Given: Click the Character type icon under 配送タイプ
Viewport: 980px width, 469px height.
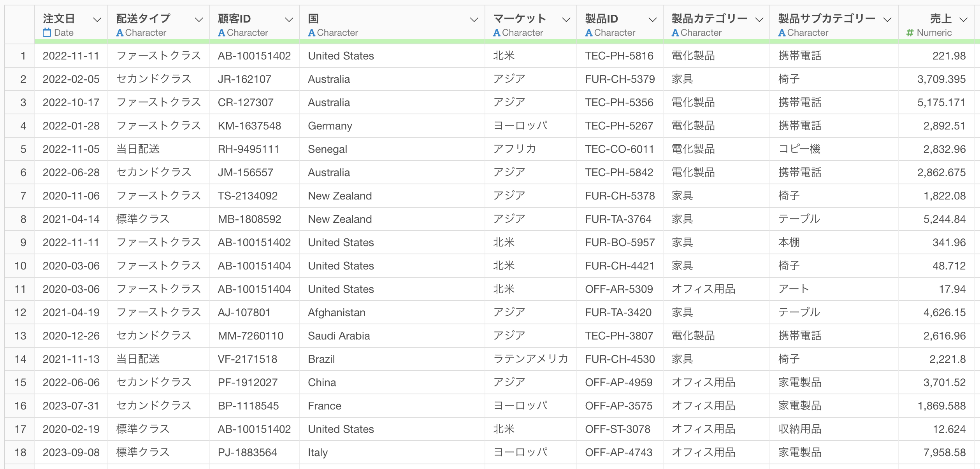Looking at the screenshot, I should pyautogui.click(x=120, y=33).
